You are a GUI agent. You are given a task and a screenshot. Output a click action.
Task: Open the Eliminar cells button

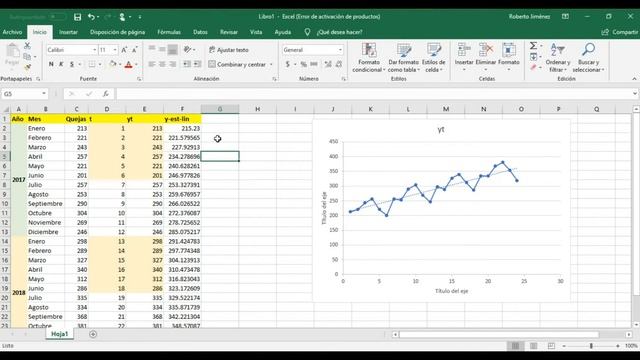pyautogui.click(x=486, y=58)
